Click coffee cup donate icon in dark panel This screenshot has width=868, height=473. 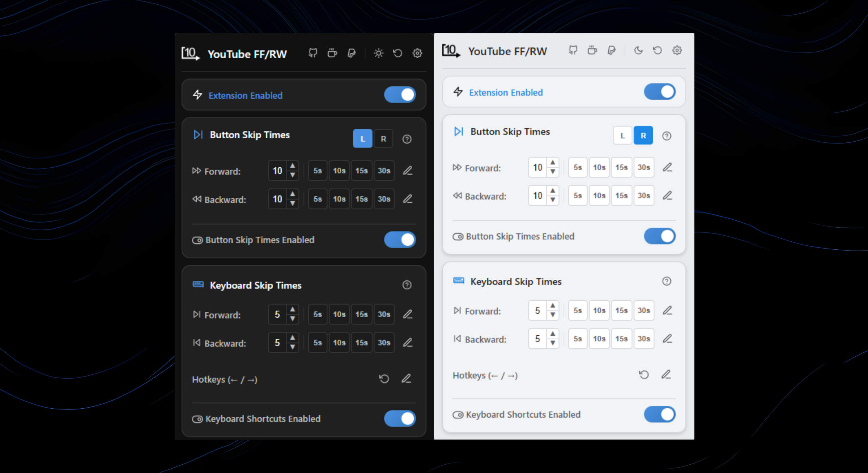coord(332,53)
